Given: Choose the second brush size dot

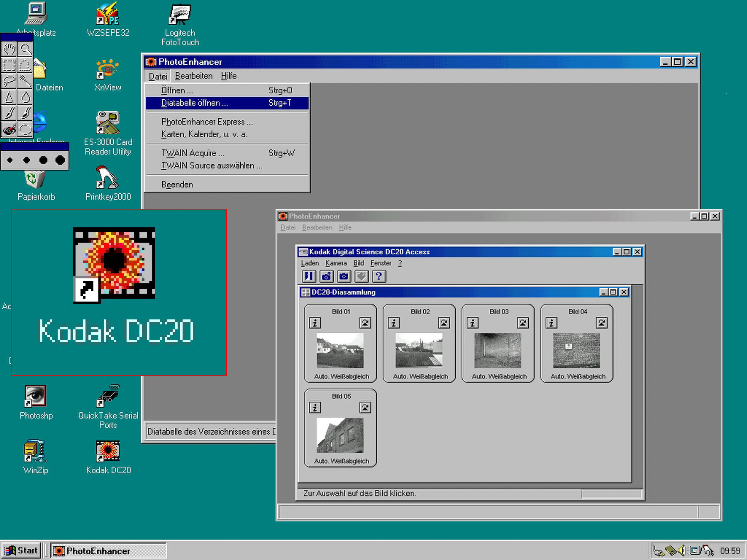Looking at the screenshot, I should (27, 160).
